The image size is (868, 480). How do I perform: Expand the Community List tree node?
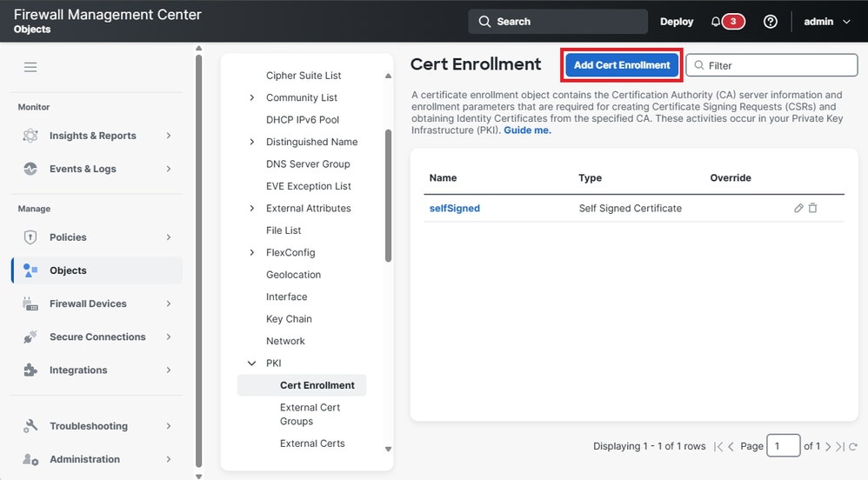[252, 97]
